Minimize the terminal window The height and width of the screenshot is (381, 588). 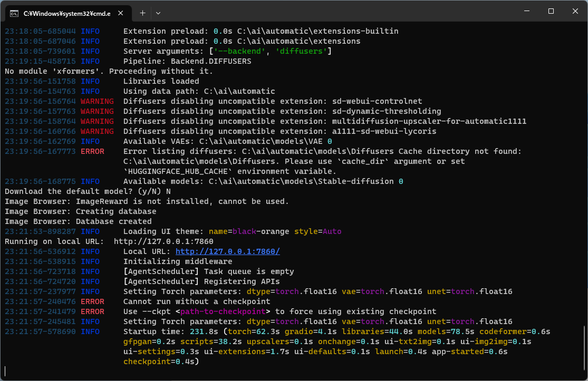[x=527, y=11]
